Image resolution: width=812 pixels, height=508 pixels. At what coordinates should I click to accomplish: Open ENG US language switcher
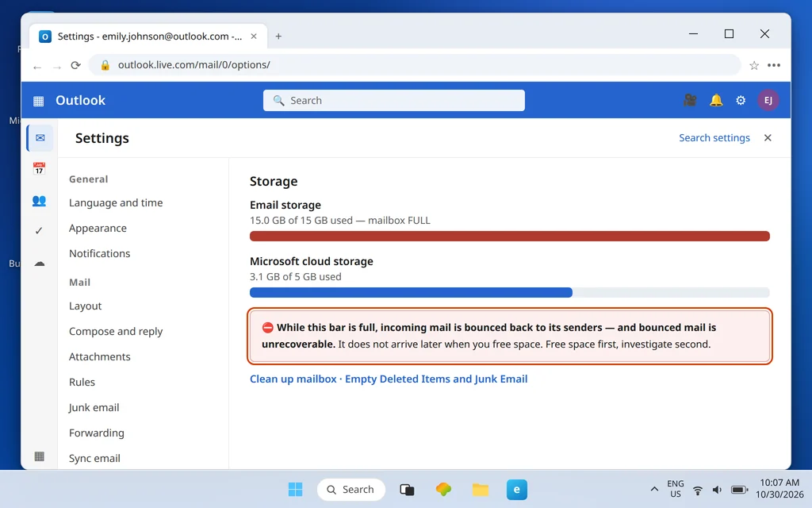[676, 489]
